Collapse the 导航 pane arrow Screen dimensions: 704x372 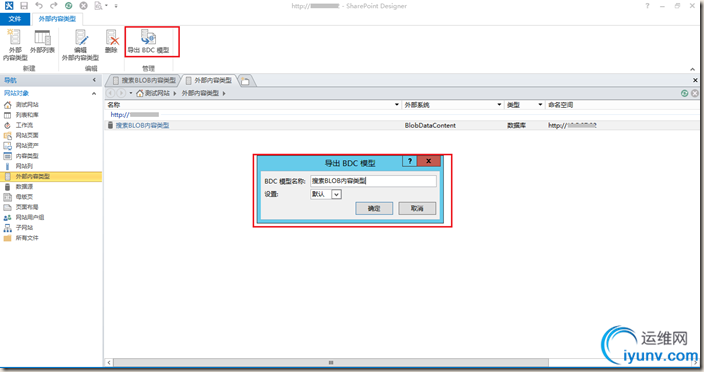[x=94, y=80]
